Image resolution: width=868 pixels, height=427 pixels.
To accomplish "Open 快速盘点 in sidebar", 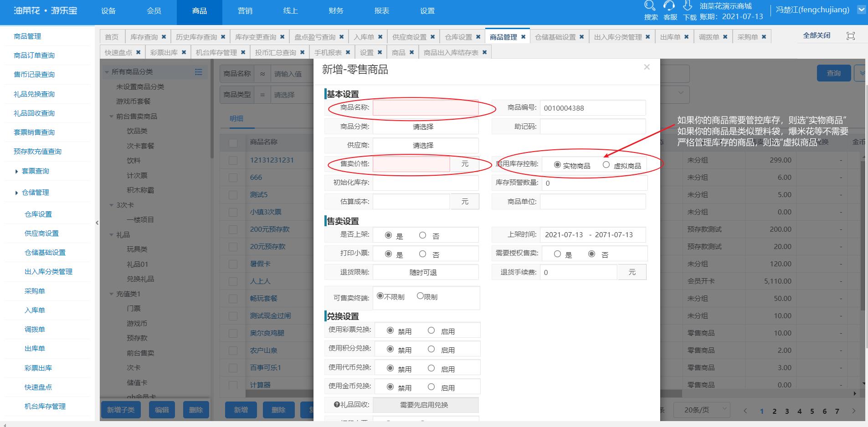I will pyautogui.click(x=38, y=387).
